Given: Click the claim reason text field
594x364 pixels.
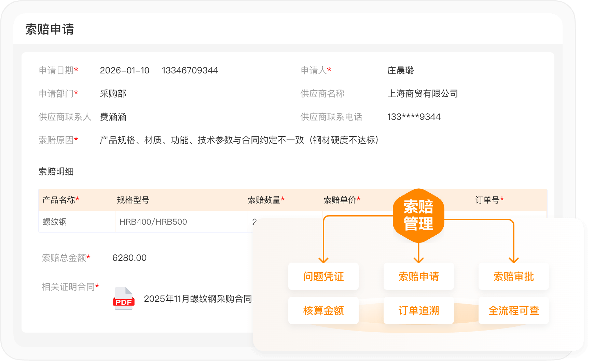Looking at the screenshot, I should pos(239,140).
